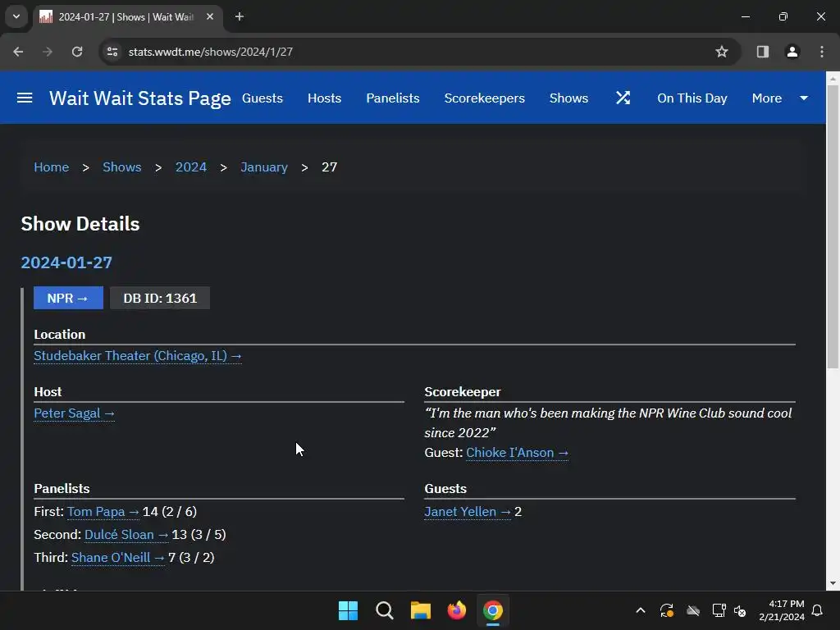Open the Guests nav item
This screenshot has height=630, width=840.
coord(262,98)
